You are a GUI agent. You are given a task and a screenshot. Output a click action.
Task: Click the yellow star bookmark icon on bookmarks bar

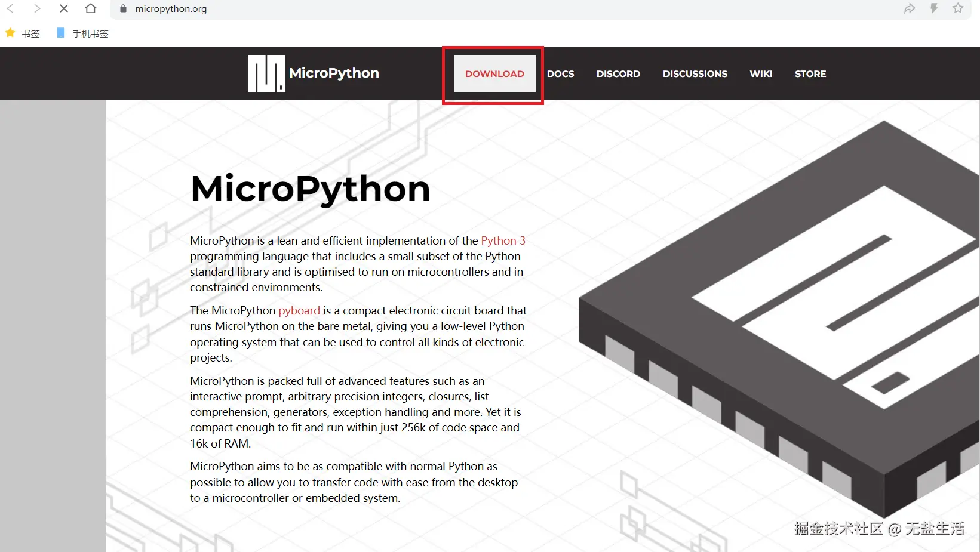[10, 33]
